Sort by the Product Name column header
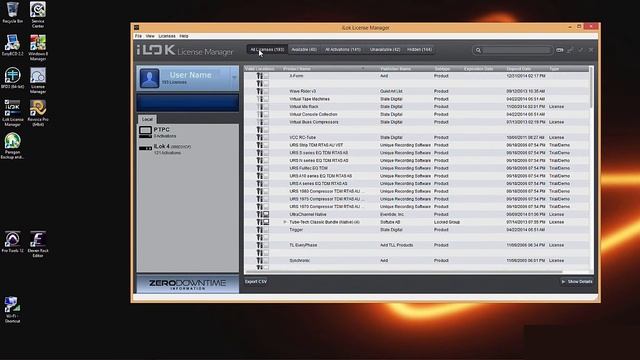Image resolution: width=640 pixels, height=360 pixels. click(x=297, y=69)
